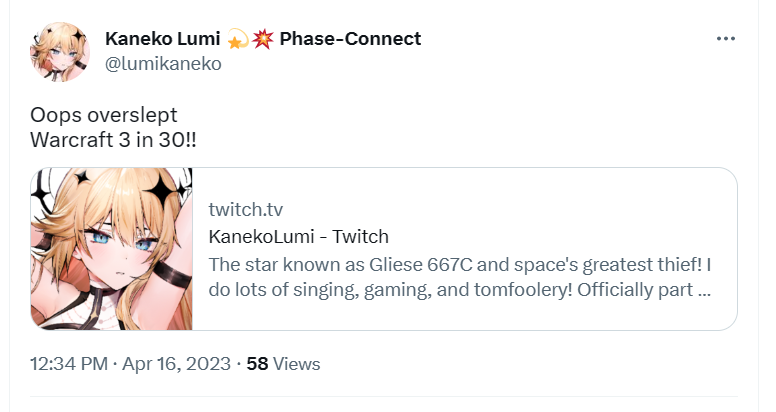Click the twitch.tv domain label

(x=244, y=209)
